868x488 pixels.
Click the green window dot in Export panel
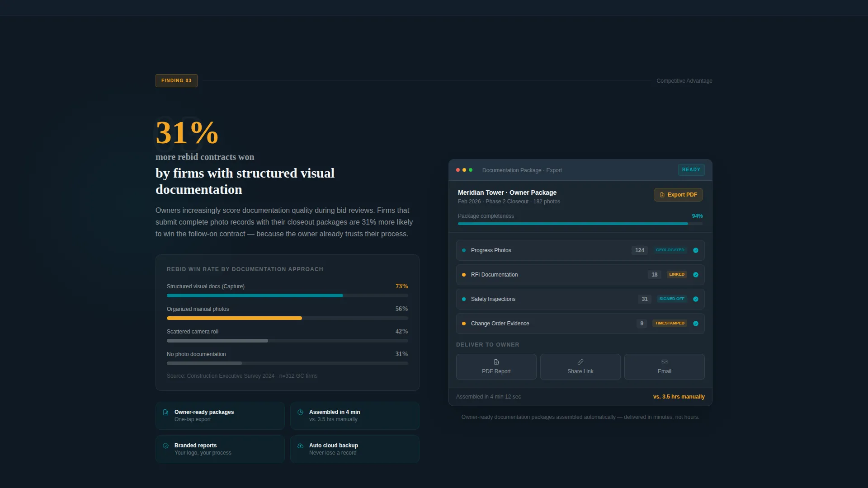click(471, 170)
